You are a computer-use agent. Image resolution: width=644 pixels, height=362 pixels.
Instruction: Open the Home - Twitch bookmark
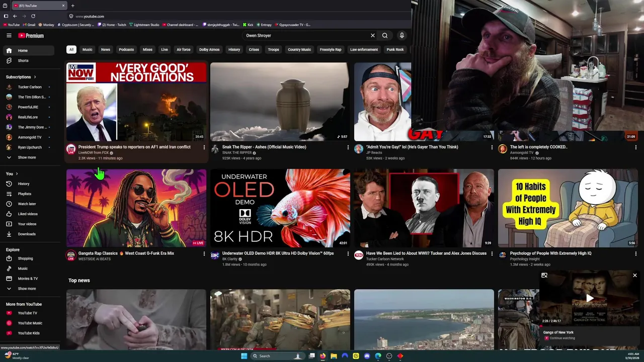point(111,25)
